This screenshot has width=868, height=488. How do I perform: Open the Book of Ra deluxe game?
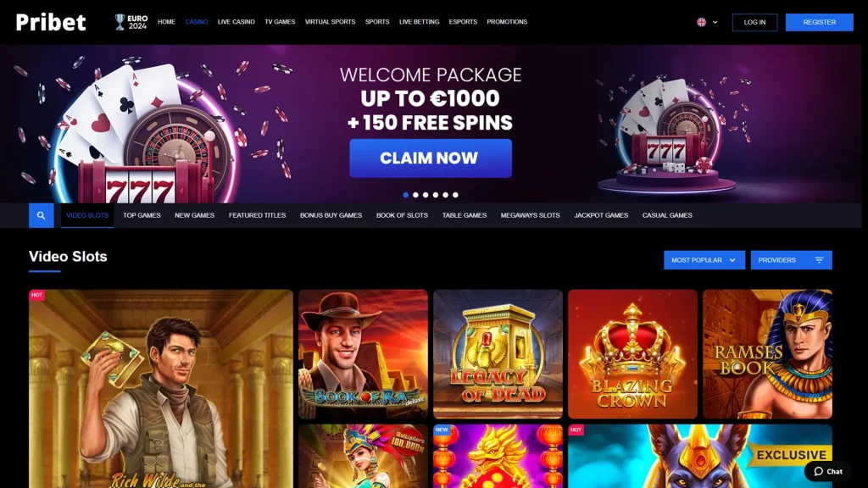[x=363, y=354]
